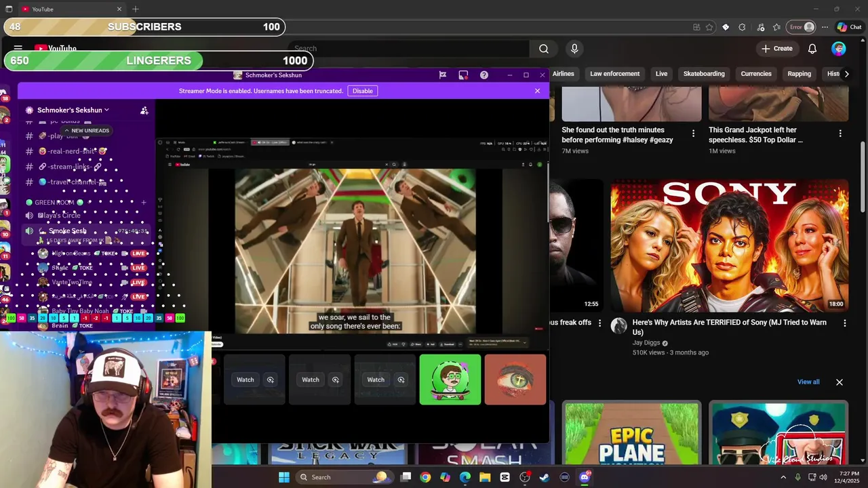
Task: Select Airlines category chip
Action: (563, 74)
